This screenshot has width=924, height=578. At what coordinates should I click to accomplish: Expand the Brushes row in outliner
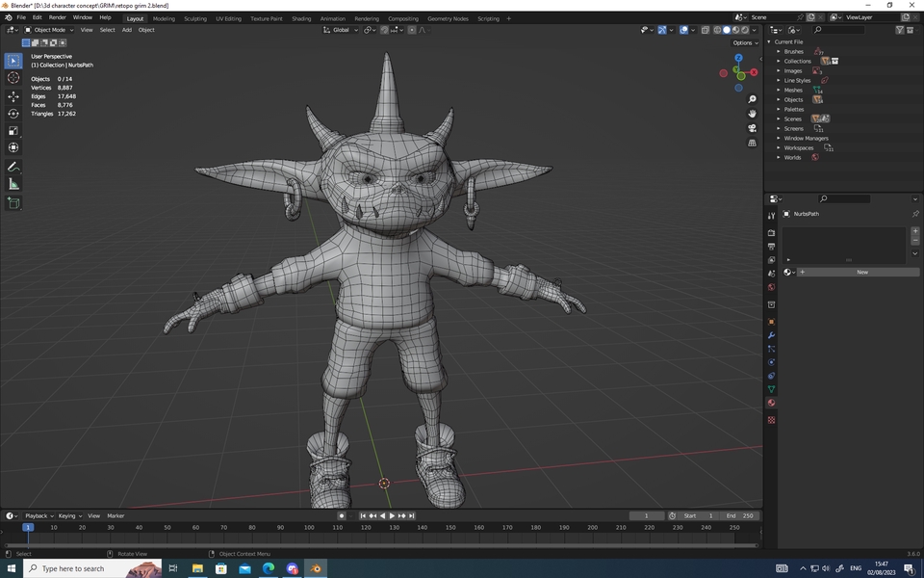(x=779, y=52)
